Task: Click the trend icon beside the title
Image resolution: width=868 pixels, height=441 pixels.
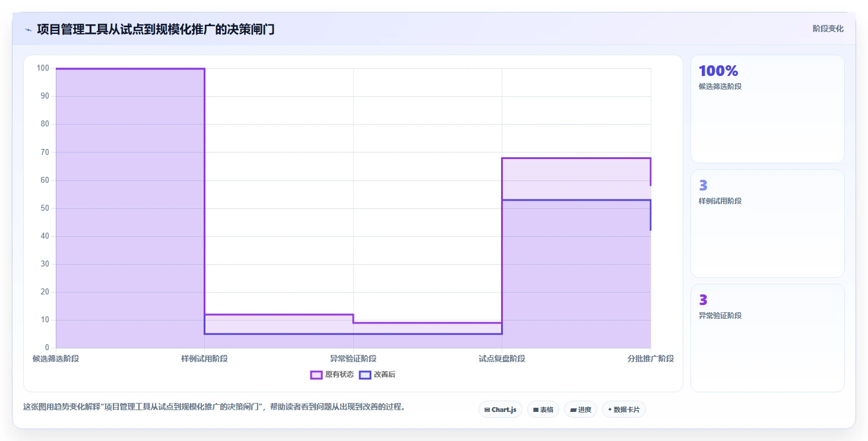Action: [28, 30]
